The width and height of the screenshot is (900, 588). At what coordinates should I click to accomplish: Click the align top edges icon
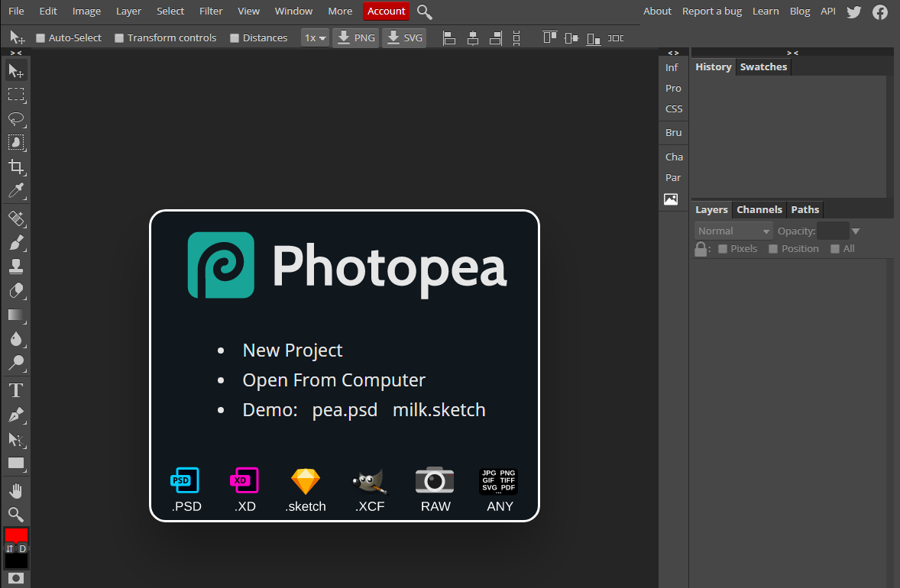pos(550,38)
